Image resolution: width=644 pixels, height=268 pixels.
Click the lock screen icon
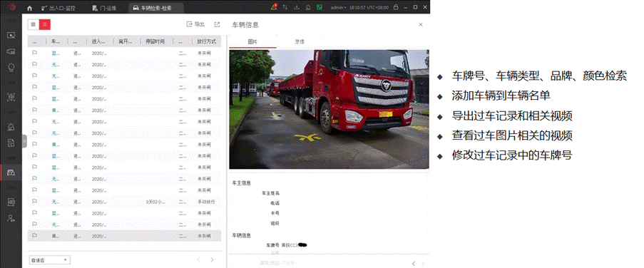pyautogui.click(x=396, y=7)
